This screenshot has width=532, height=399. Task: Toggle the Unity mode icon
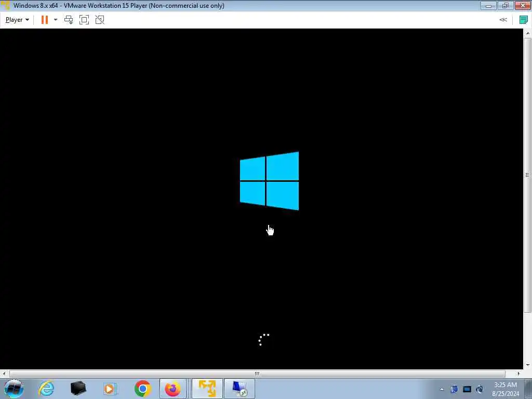tap(100, 20)
